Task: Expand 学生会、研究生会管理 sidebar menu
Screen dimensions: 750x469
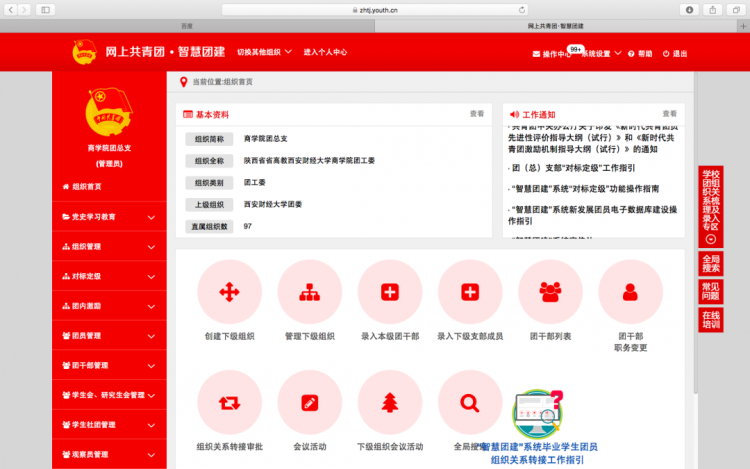Action: point(109,395)
